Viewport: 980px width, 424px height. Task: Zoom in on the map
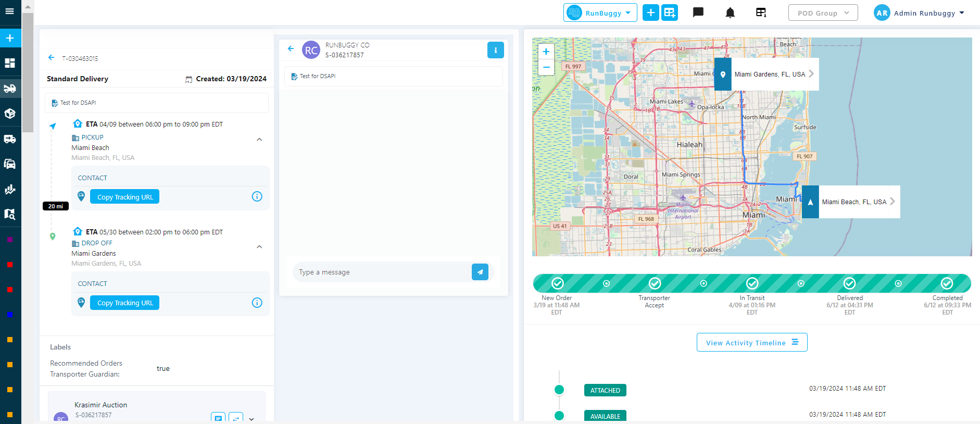(x=546, y=52)
